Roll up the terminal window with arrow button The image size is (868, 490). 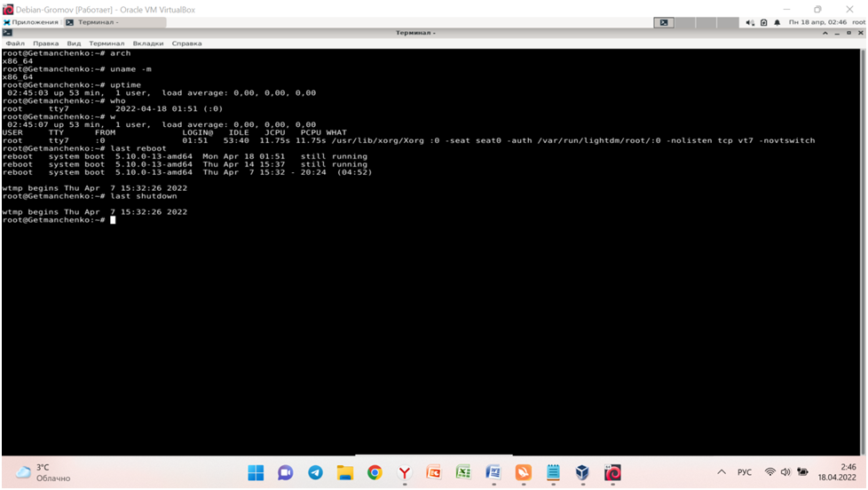point(825,33)
